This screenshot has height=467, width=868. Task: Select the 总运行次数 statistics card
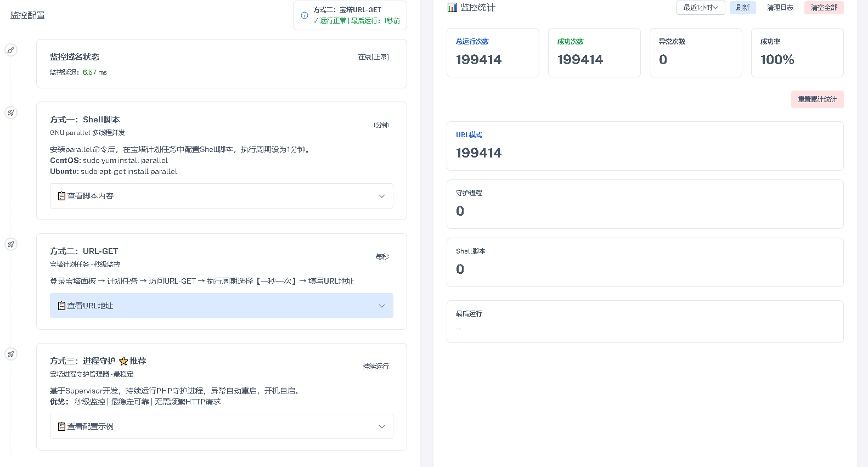493,53
